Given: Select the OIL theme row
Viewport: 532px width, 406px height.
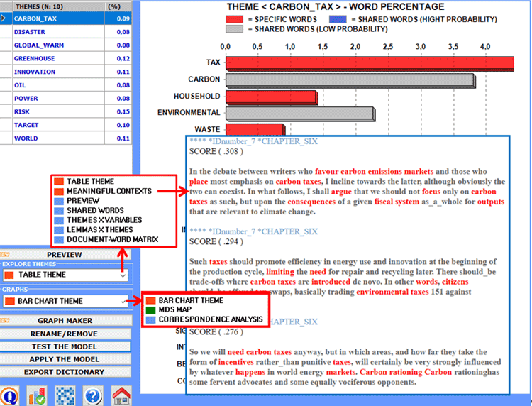Looking at the screenshot, I should [x=66, y=85].
